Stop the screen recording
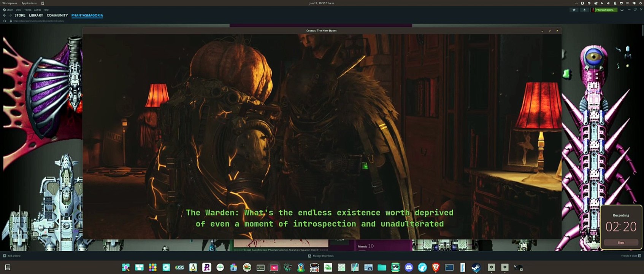644x274 pixels. tap(621, 242)
